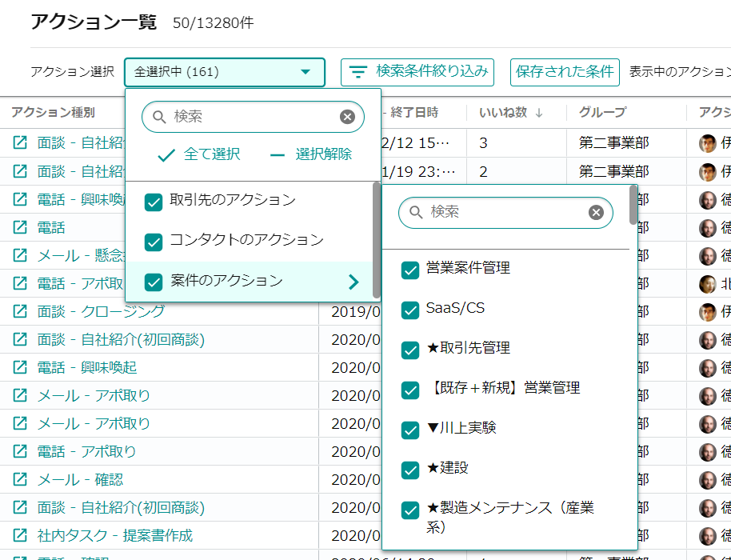Click the いいね数 sort arrow
This screenshot has height=560, width=731.
click(539, 113)
